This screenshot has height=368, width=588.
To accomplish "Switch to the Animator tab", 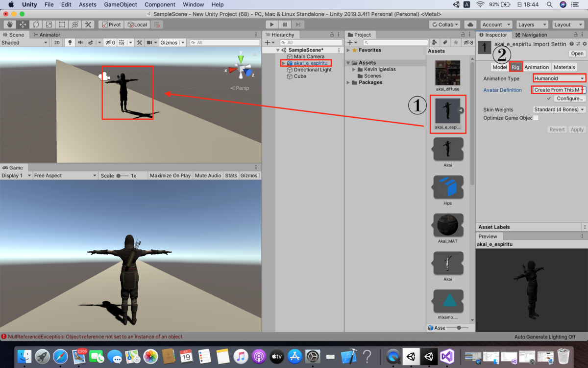I will (x=47, y=35).
